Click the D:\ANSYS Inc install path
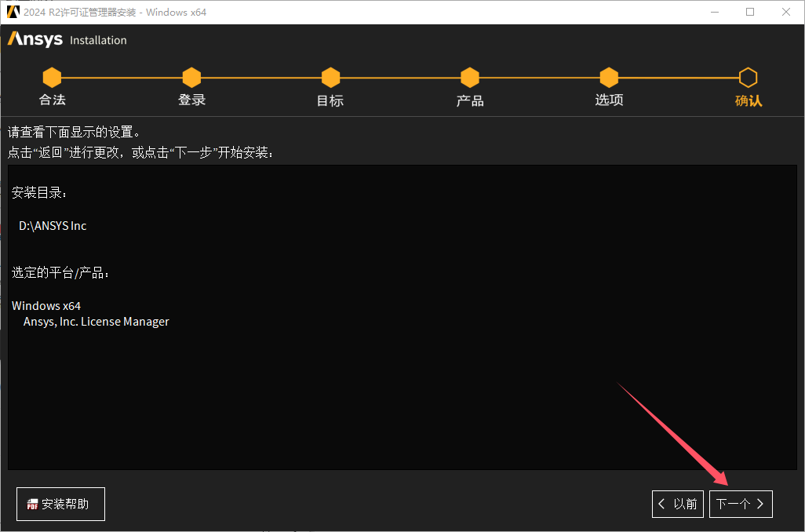Viewport: 805px width, 532px height. pyautogui.click(x=52, y=225)
